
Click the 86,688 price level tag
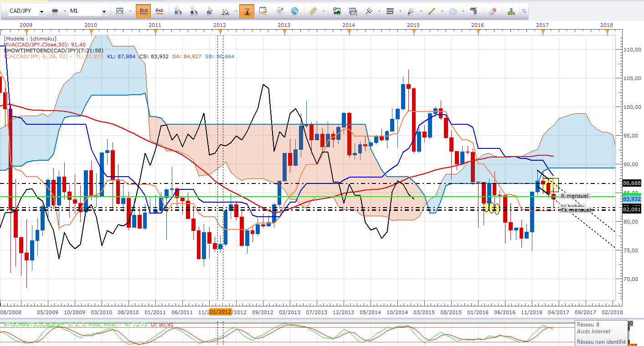coord(632,183)
